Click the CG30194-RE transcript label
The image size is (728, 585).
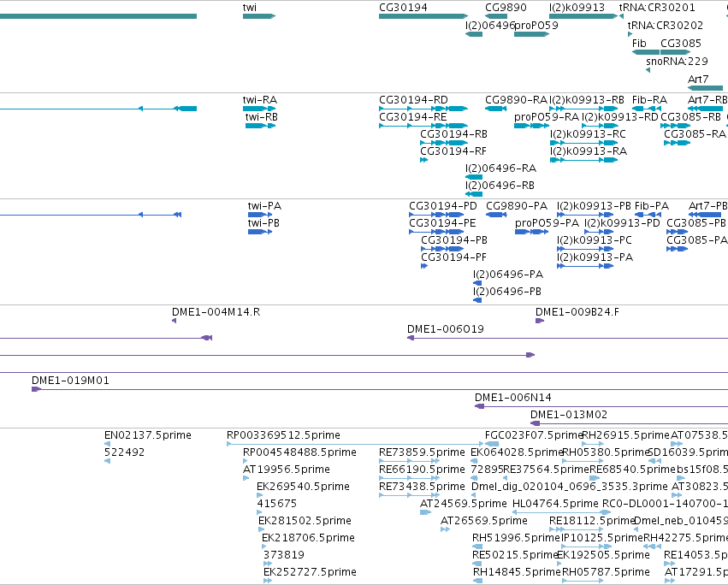(412, 117)
